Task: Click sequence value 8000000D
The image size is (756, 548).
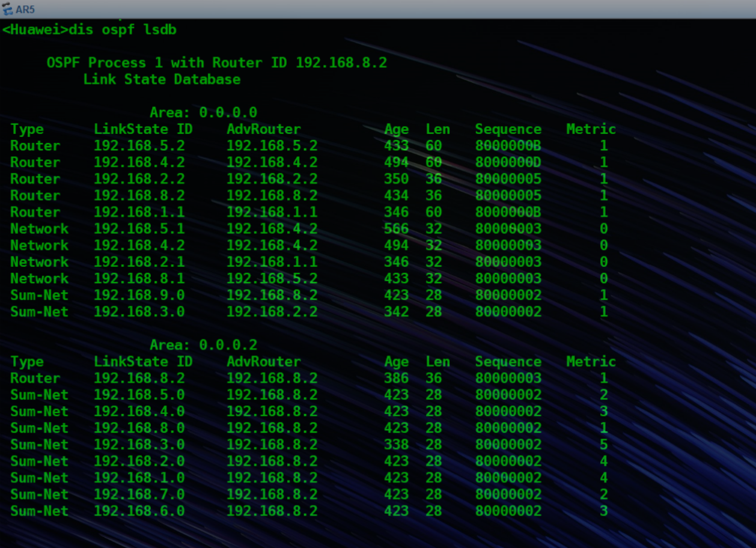Action: (x=508, y=162)
